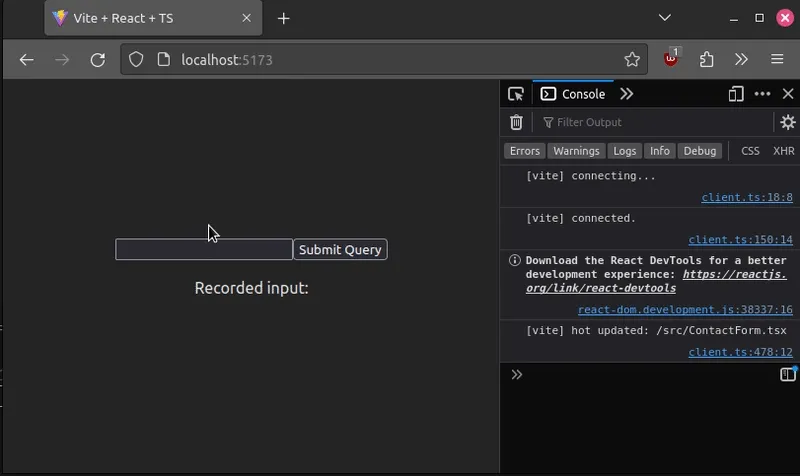
Task: Open the tracking protection shield icon
Action: (x=136, y=60)
